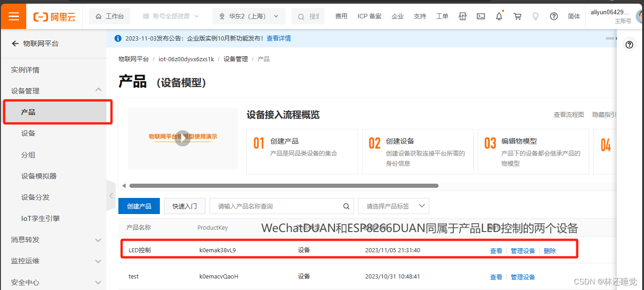644x290 pixels.
Task: Launch the Cloud Shell terminal icon
Action: click(480, 16)
